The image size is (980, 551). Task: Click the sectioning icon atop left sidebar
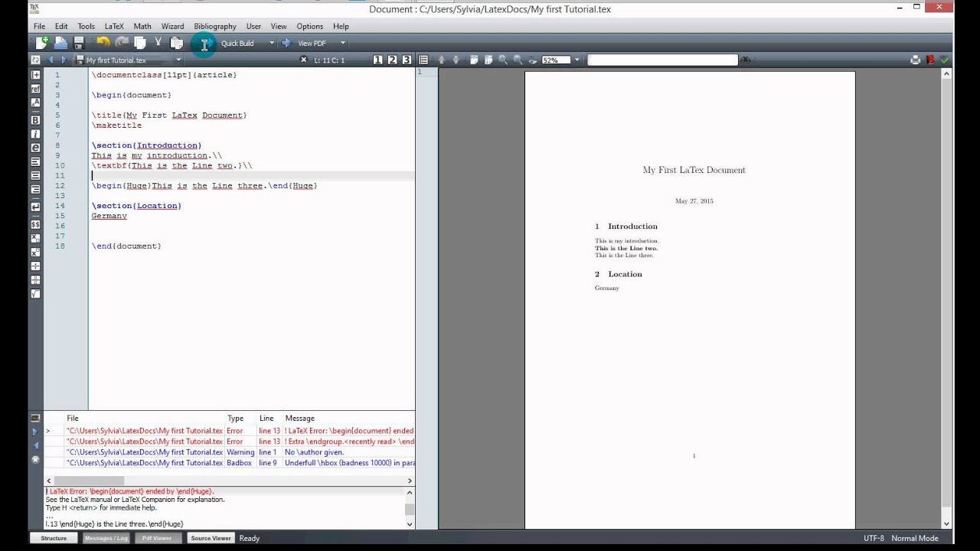click(x=35, y=75)
